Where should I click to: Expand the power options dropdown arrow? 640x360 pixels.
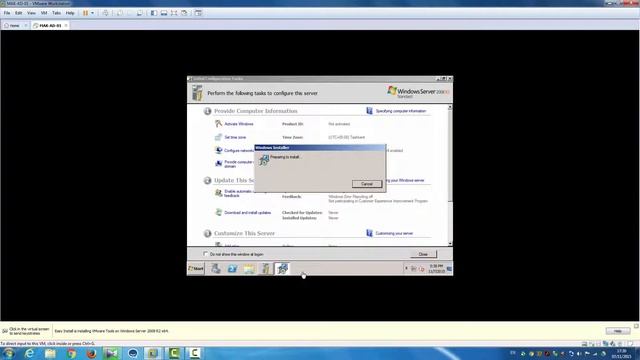point(92,13)
